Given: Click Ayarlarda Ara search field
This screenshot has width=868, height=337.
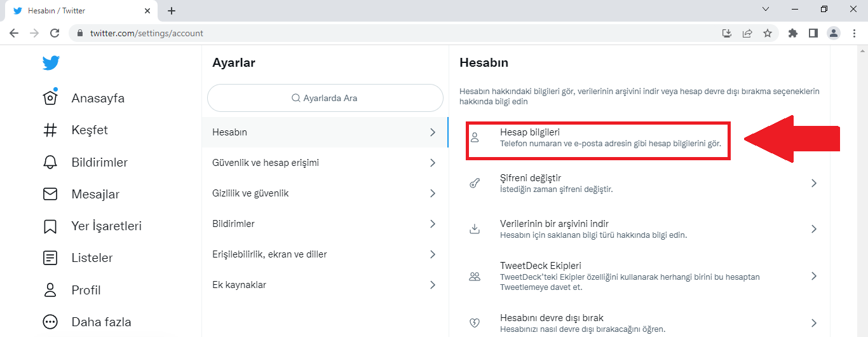Looking at the screenshot, I should click(x=325, y=98).
